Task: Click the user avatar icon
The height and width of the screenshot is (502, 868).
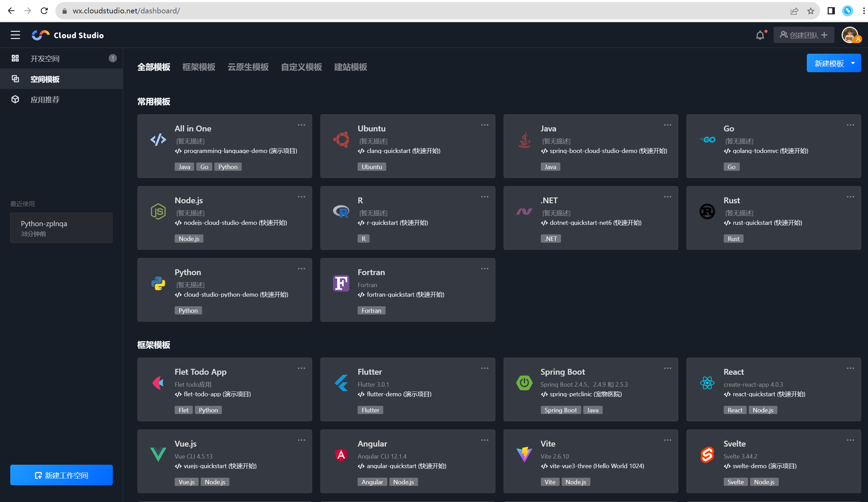Action: pos(850,35)
